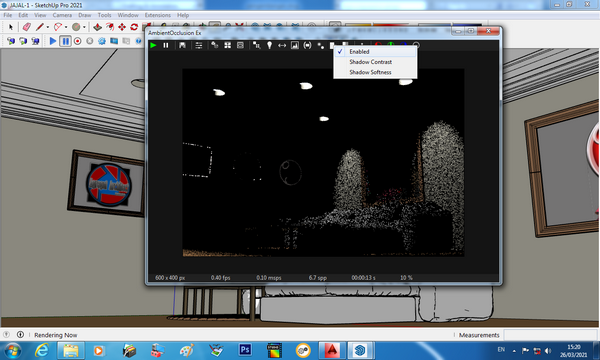This screenshot has height=360, width=600.
Task: Click the 6.7 spp status text
Action: pos(318,278)
